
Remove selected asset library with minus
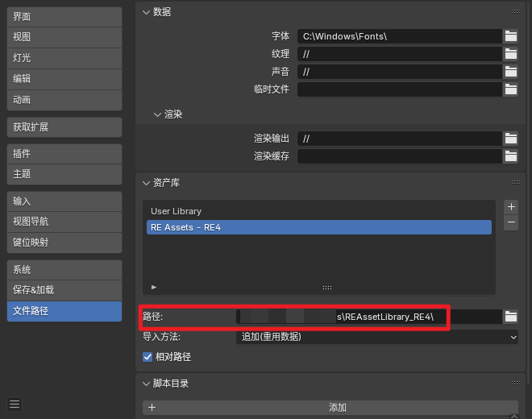tap(511, 222)
